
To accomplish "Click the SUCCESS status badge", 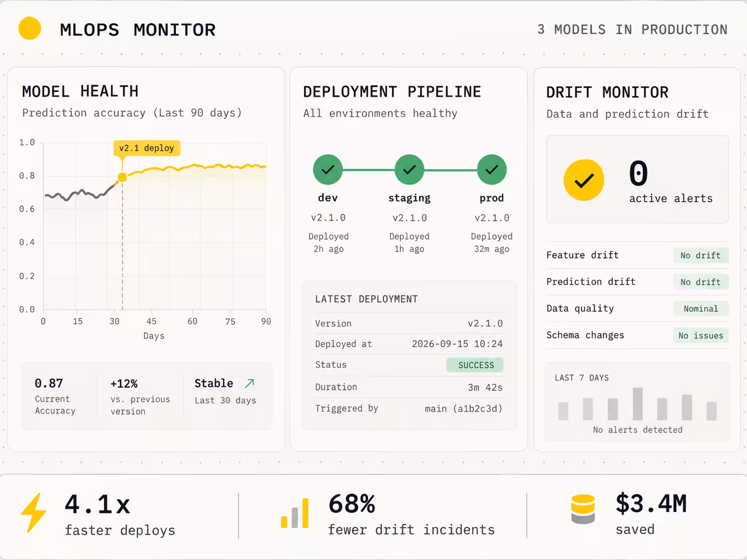I will 476,365.
